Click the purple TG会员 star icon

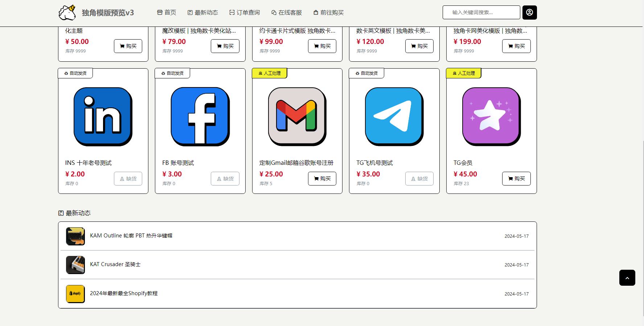[491, 117]
